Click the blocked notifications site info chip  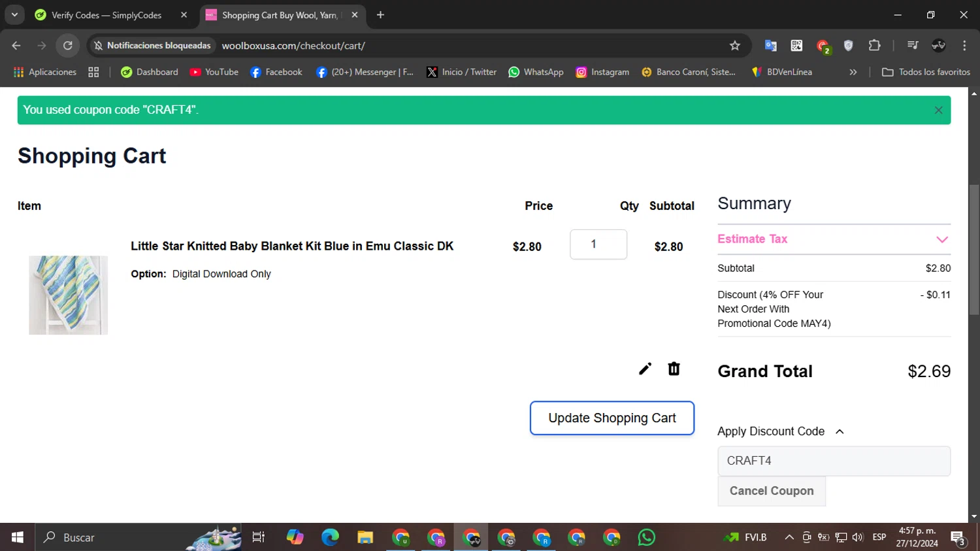(x=152, y=46)
